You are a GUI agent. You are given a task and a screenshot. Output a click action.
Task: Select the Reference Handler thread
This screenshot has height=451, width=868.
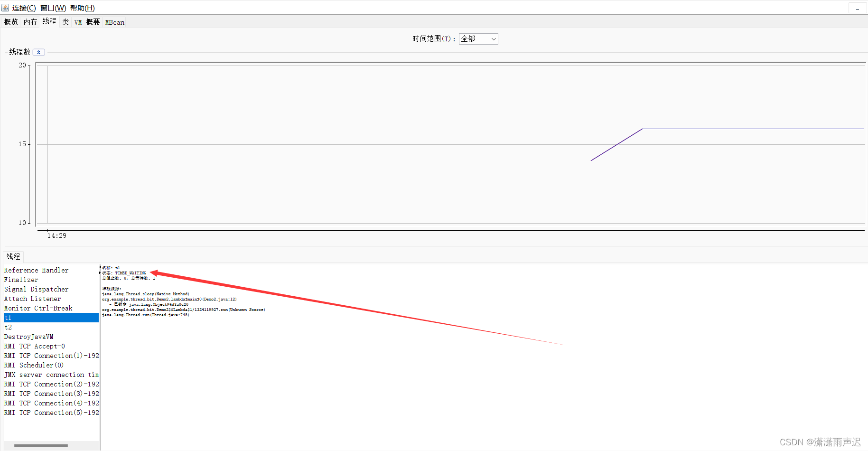coord(51,270)
